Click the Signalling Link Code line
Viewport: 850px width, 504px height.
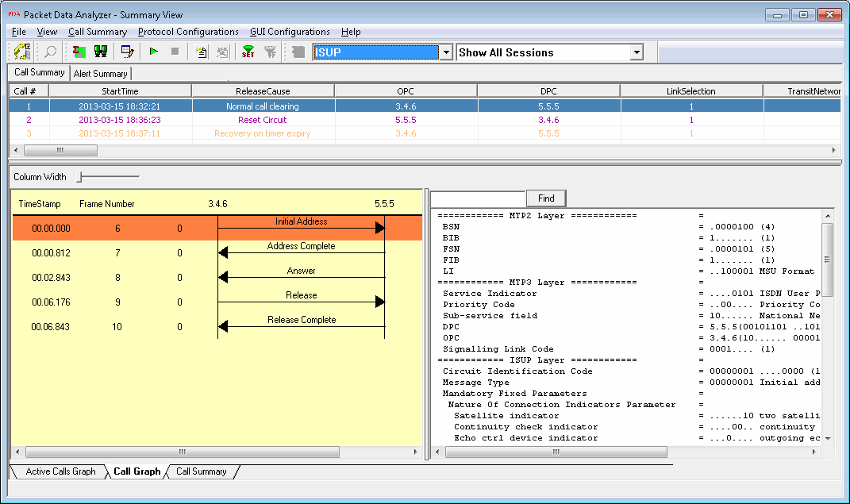click(498, 349)
